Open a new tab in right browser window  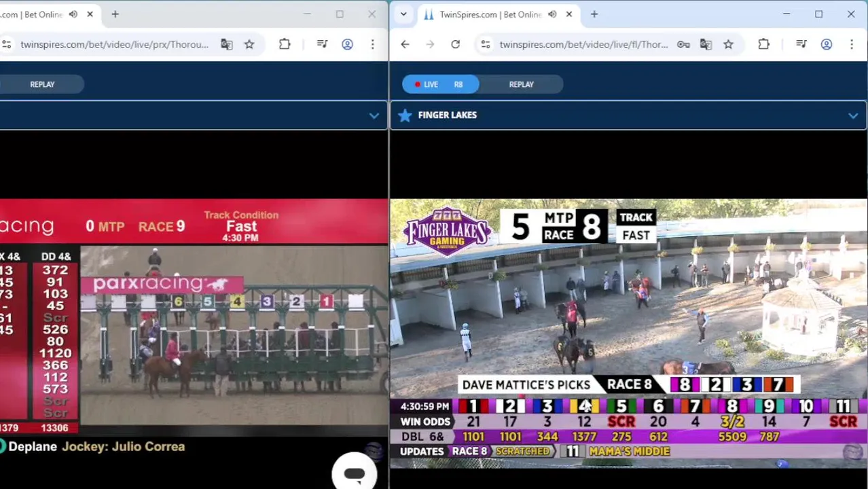[x=594, y=14]
